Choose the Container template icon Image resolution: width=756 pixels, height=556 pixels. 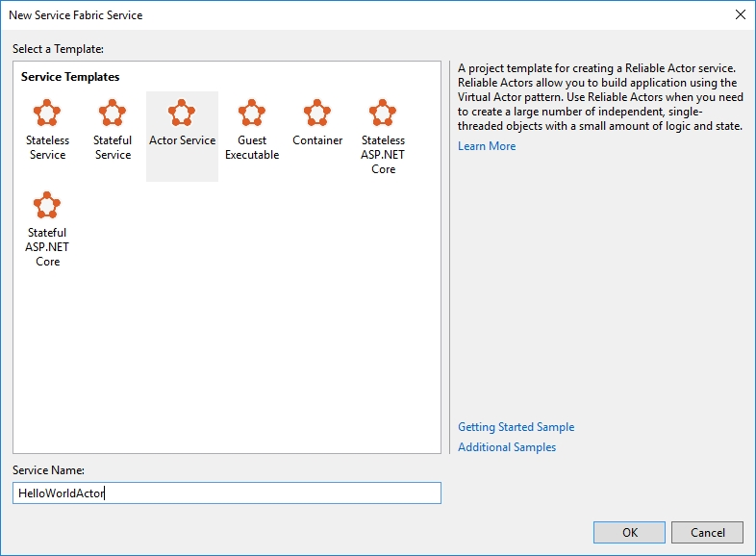316,113
